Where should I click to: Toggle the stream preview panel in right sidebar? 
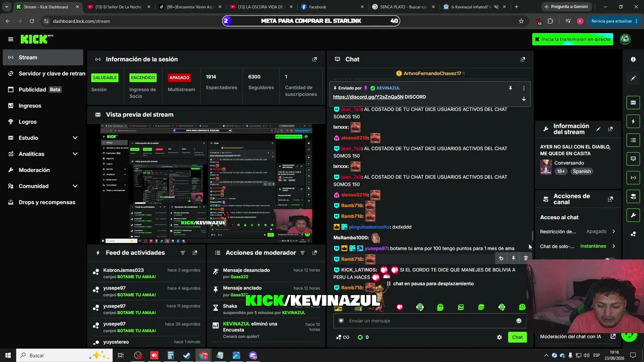(633, 103)
